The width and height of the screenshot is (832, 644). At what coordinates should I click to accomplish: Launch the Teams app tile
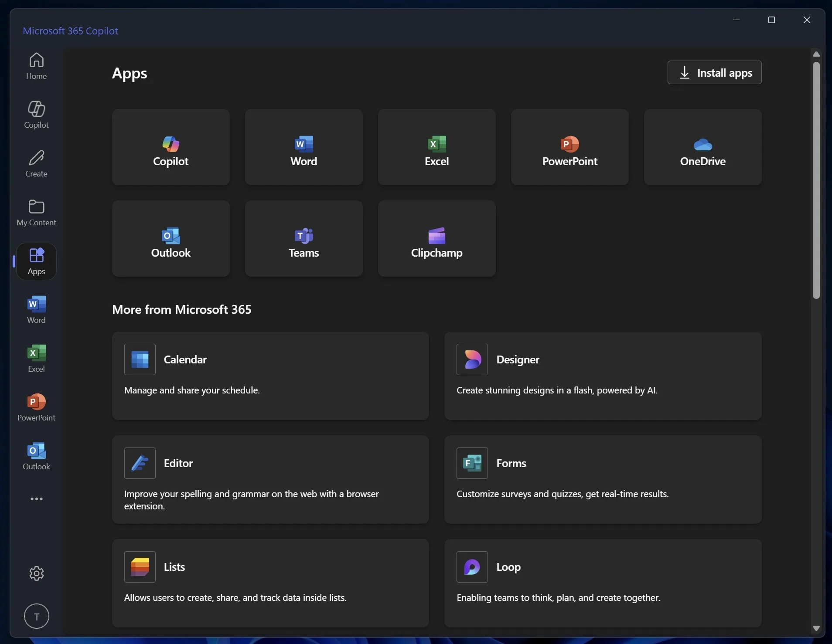[303, 239]
